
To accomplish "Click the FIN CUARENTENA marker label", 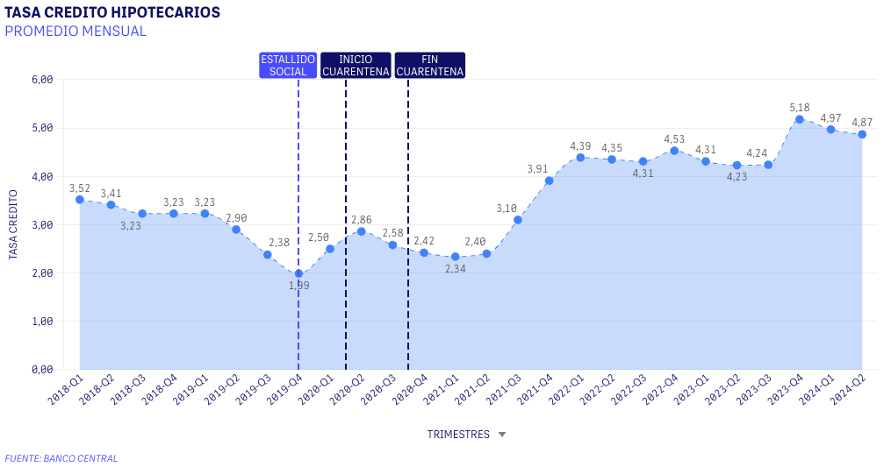I will (x=430, y=65).
